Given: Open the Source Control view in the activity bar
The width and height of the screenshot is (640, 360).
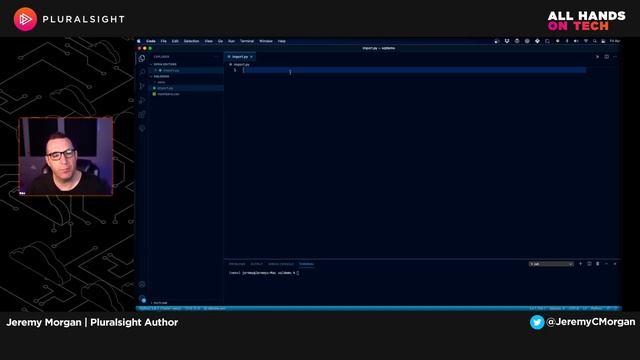Looking at the screenshot, I should [x=142, y=86].
